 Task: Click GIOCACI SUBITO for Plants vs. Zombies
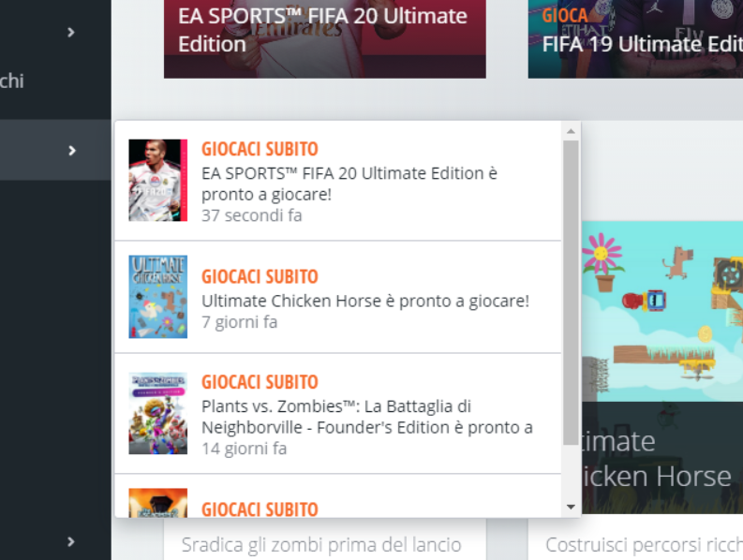tap(260, 382)
